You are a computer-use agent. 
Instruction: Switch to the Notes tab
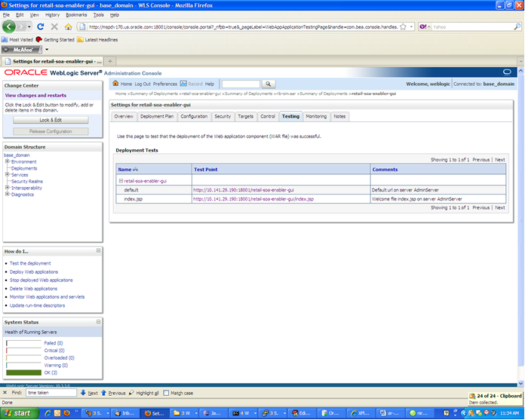point(339,116)
